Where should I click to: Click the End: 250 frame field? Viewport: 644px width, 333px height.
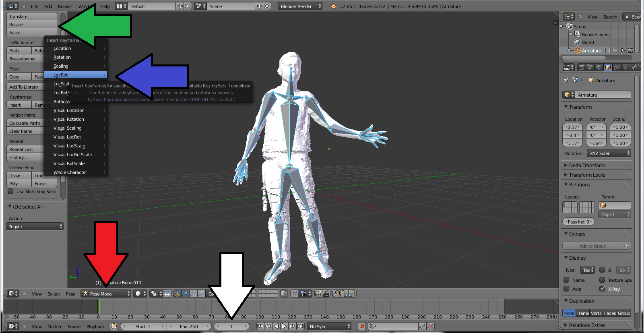(x=189, y=326)
